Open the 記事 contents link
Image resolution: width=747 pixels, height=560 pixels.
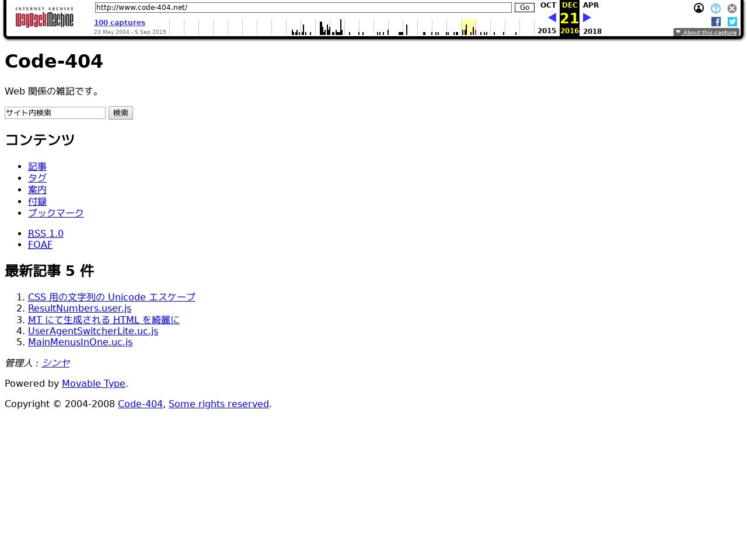pos(37,167)
